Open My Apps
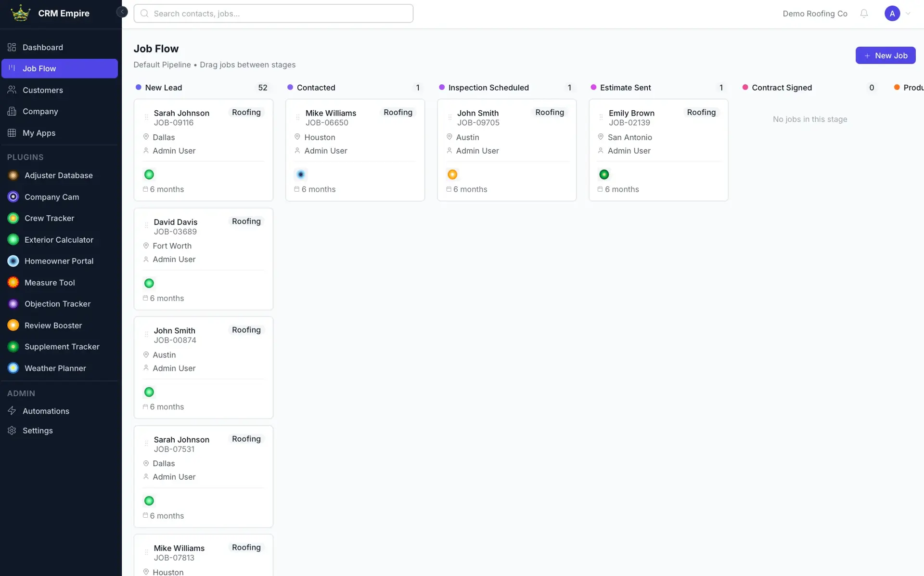Image resolution: width=924 pixels, height=576 pixels. [60, 133]
